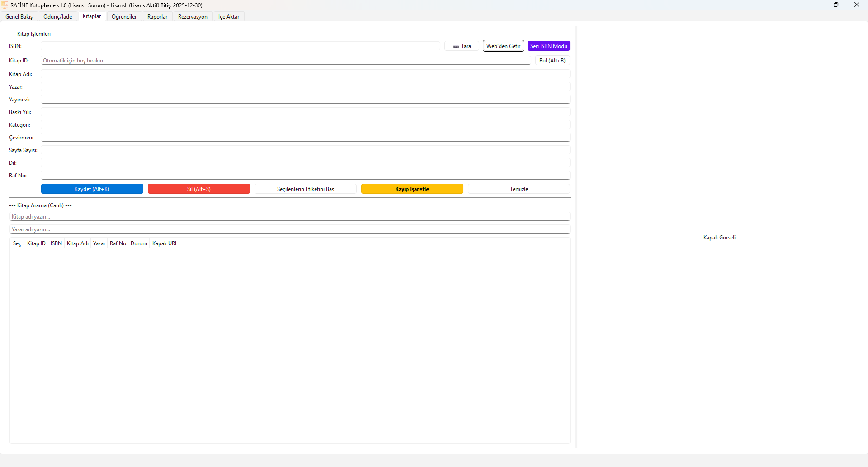This screenshot has width=868, height=467.
Task: Open the İçe Aktar tab
Action: 229,17
